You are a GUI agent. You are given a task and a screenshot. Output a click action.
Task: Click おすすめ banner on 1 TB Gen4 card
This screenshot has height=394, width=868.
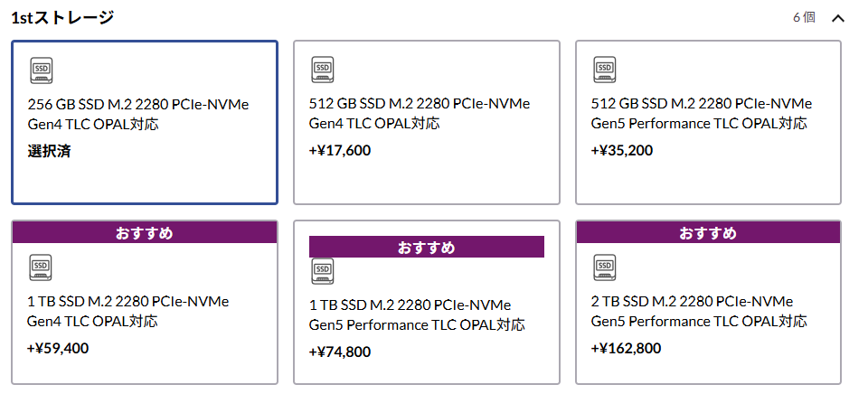tap(144, 233)
